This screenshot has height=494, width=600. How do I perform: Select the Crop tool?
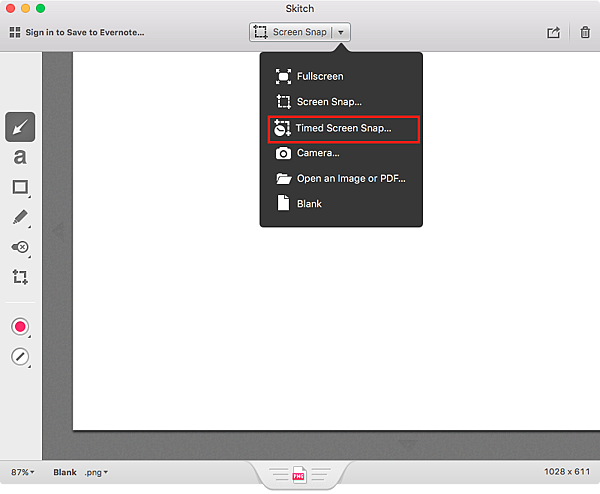(x=20, y=277)
